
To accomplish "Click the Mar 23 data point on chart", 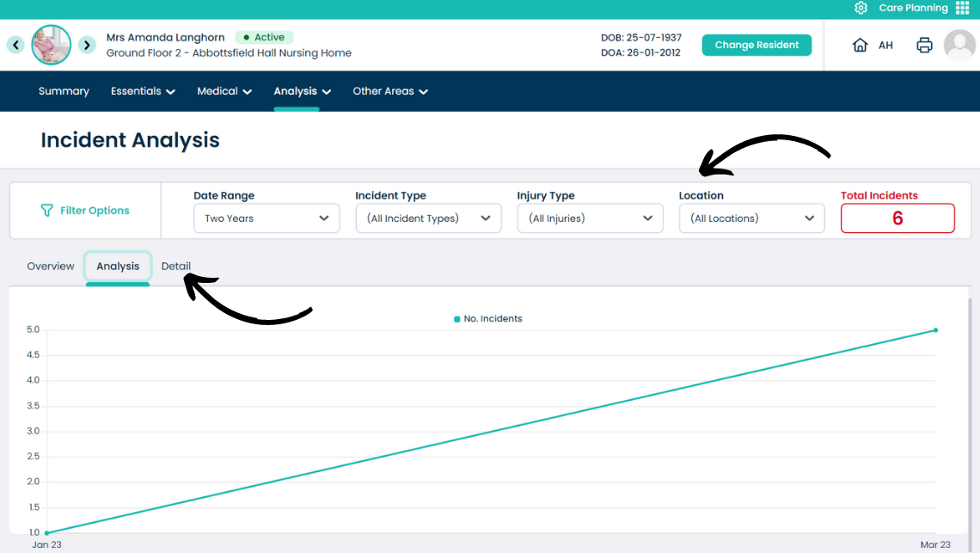I will pos(935,330).
